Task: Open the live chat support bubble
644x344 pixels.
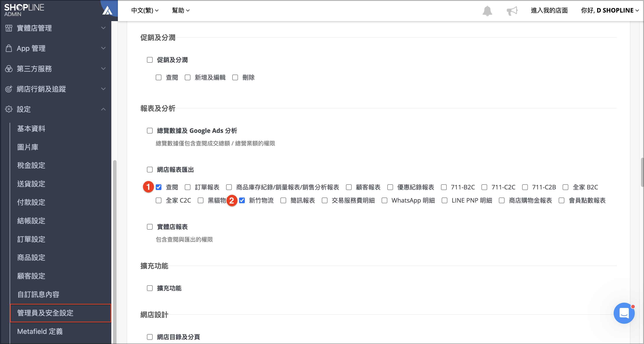Action: [x=624, y=313]
